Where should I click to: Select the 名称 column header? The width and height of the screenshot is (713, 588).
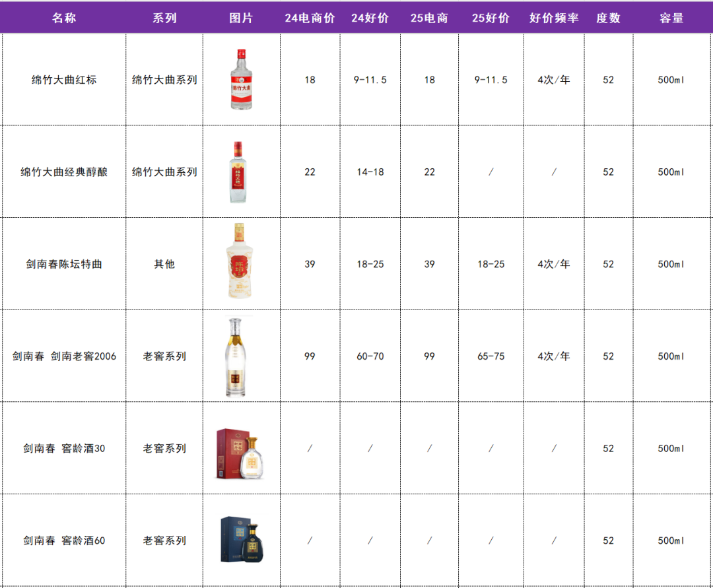tap(64, 18)
